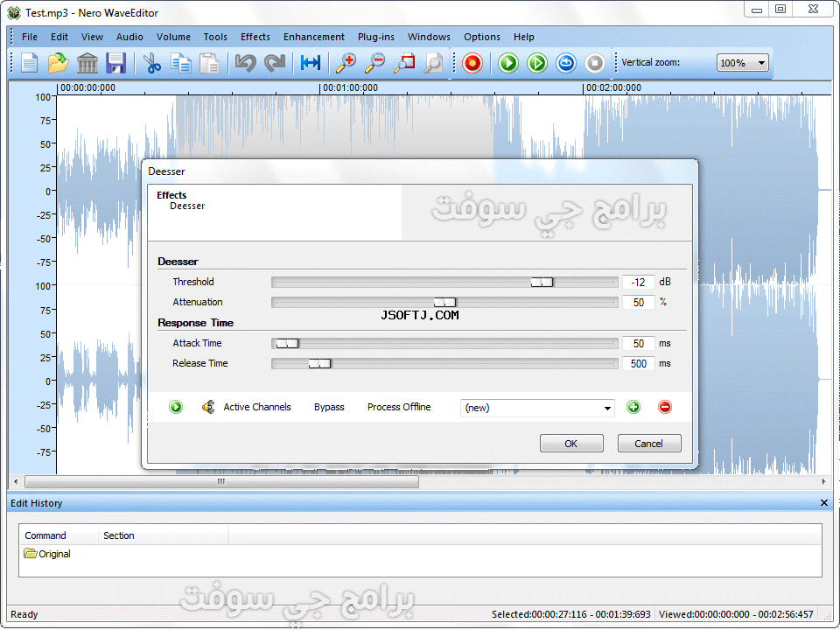Paste from the clipboard icon
The image size is (840, 630).
tap(209, 63)
